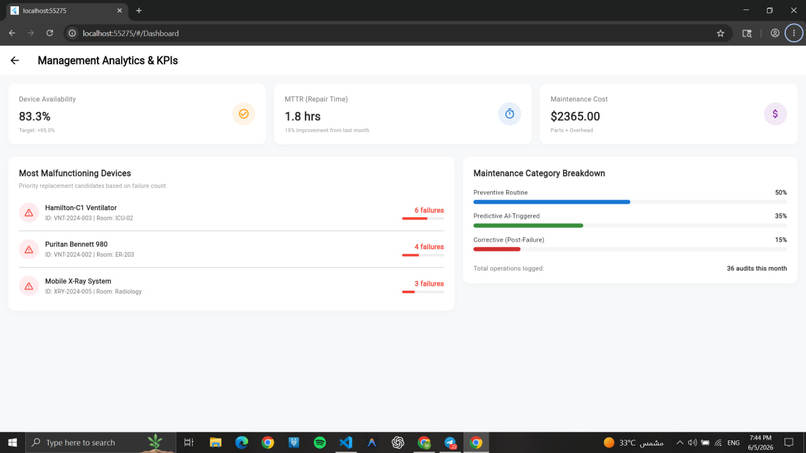Click the Device Availability check icon

(244, 114)
